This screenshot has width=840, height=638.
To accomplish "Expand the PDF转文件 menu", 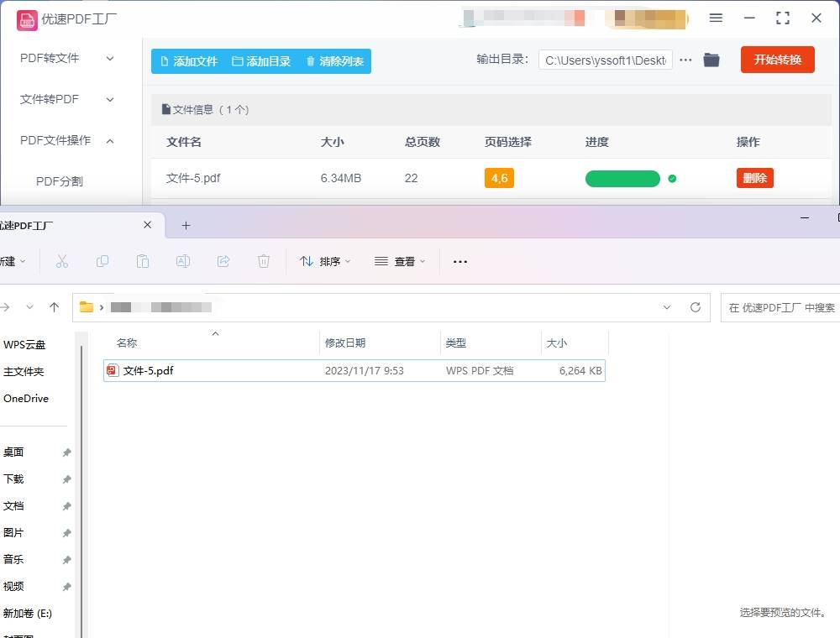I will (x=67, y=58).
